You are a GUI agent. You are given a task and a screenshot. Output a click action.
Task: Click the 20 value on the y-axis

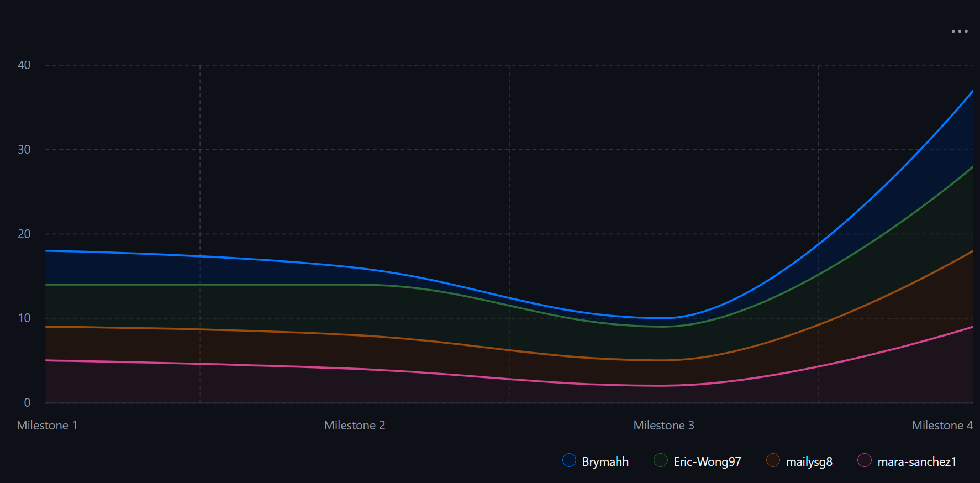tap(24, 234)
